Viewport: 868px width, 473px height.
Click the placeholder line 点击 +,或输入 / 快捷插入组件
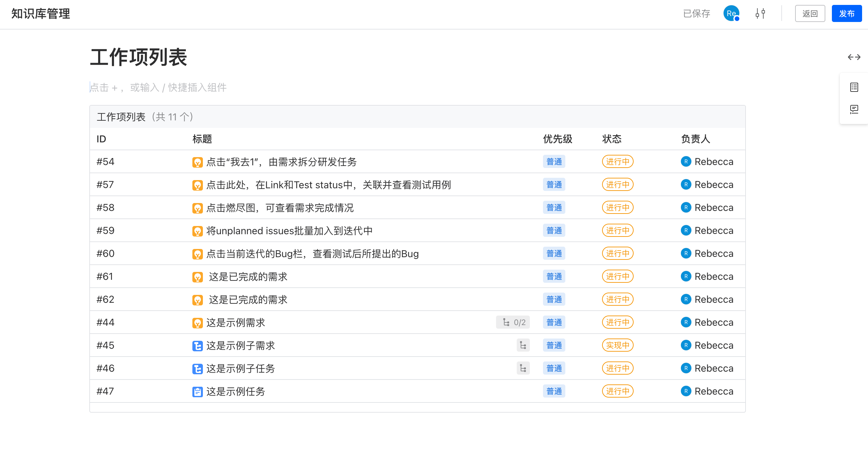click(x=158, y=88)
